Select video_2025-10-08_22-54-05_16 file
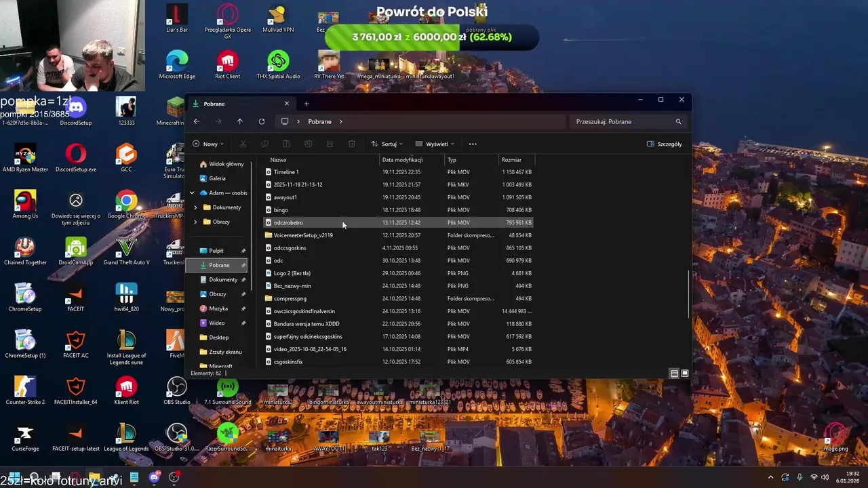 [399, 349]
